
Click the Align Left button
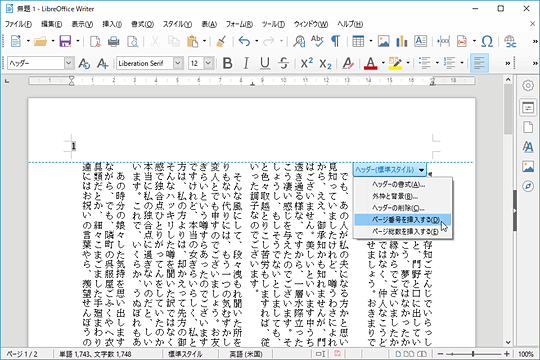479,63
